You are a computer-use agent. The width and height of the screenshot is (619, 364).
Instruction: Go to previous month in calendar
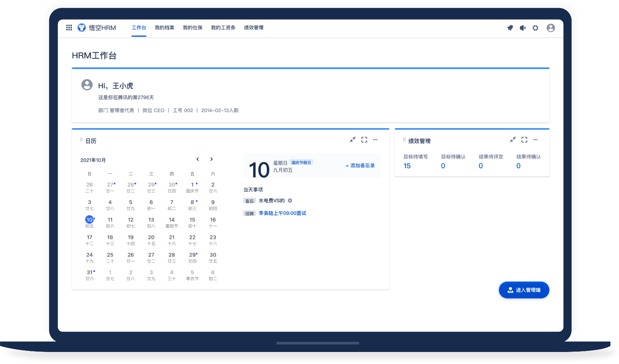pos(198,159)
